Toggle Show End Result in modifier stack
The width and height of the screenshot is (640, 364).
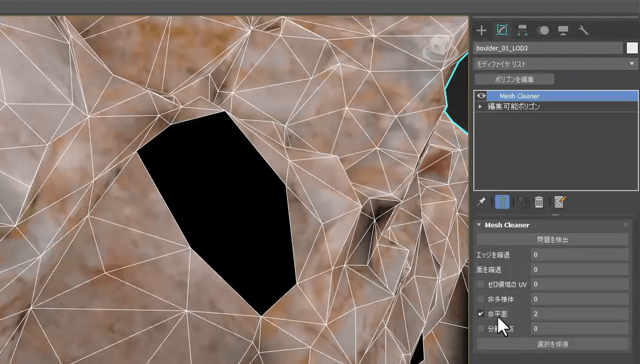pos(502,202)
